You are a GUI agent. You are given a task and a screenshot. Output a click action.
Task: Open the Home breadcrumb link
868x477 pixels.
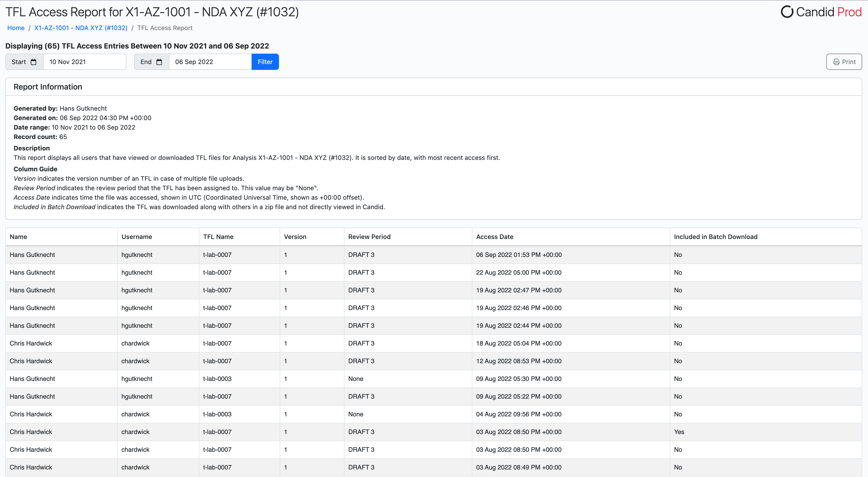click(16, 28)
